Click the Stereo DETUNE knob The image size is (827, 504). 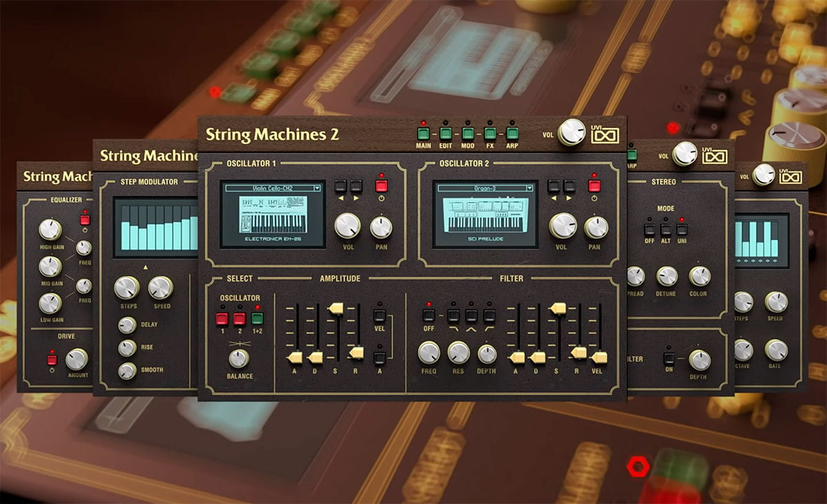coord(666,276)
